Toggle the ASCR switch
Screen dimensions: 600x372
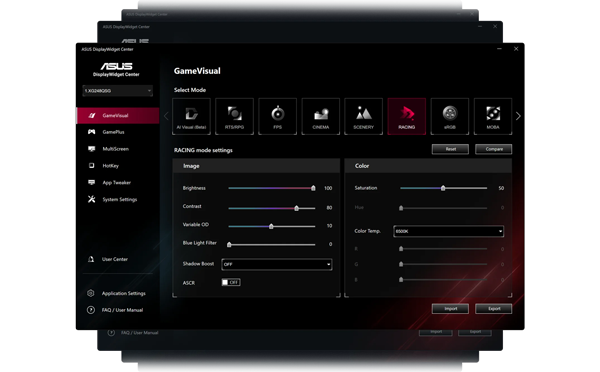click(x=231, y=282)
